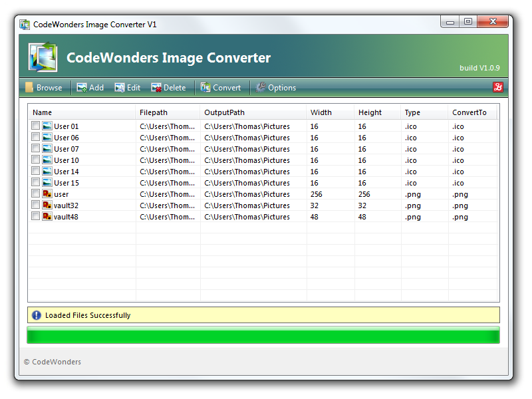Click the vault48 row name
Image resolution: width=532 pixels, height=399 pixels.
pyautogui.click(x=66, y=217)
